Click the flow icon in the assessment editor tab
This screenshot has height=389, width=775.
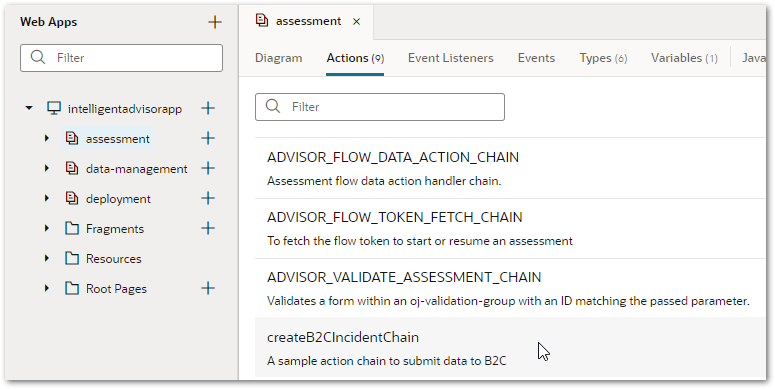point(262,21)
